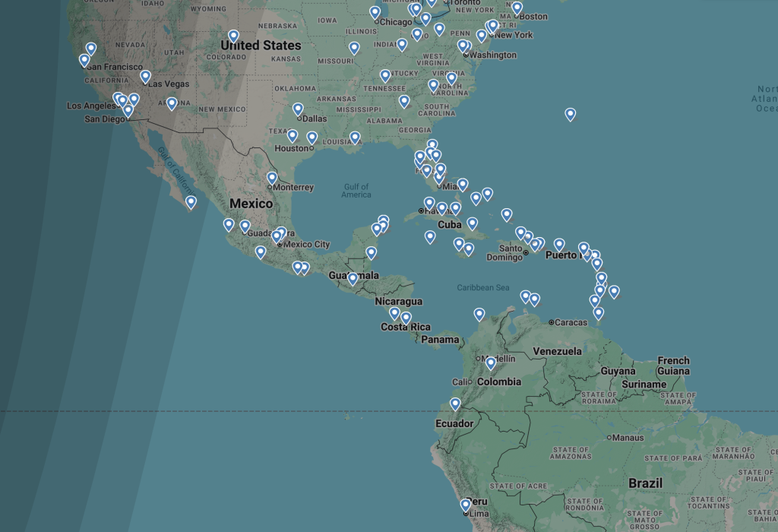Click the Santo Domingo city label
This screenshot has width=778, height=532.
point(504,253)
